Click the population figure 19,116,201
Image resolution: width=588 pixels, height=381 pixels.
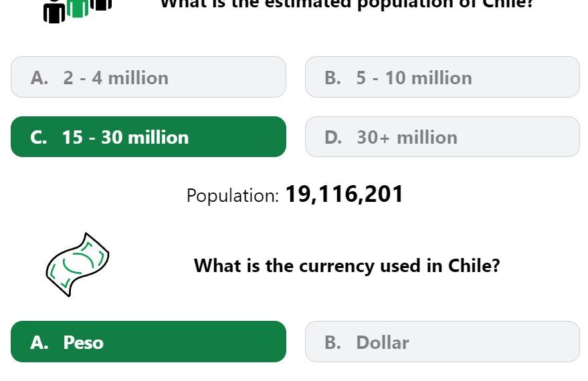pyautogui.click(x=345, y=195)
